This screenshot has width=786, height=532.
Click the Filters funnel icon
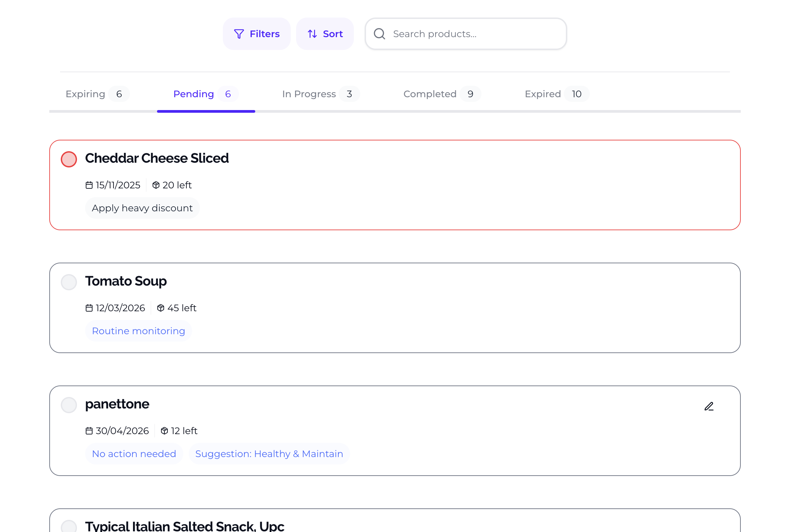tap(239, 33)
